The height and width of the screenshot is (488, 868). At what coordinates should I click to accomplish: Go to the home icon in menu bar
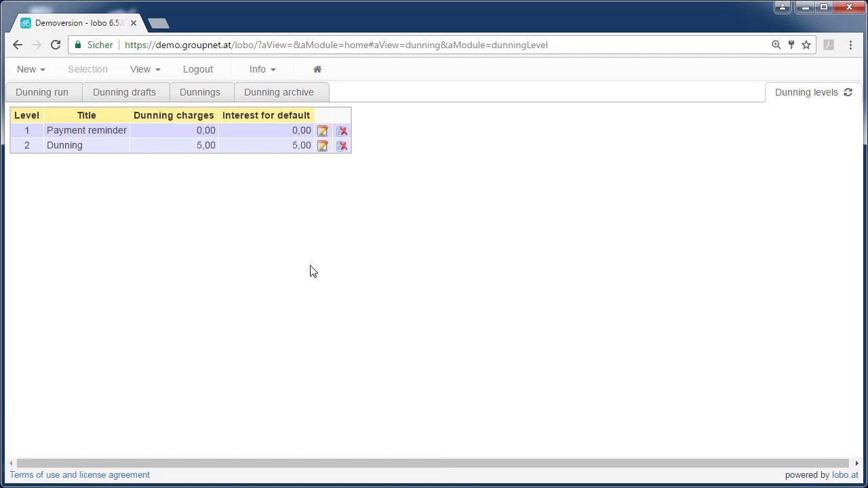317,69
